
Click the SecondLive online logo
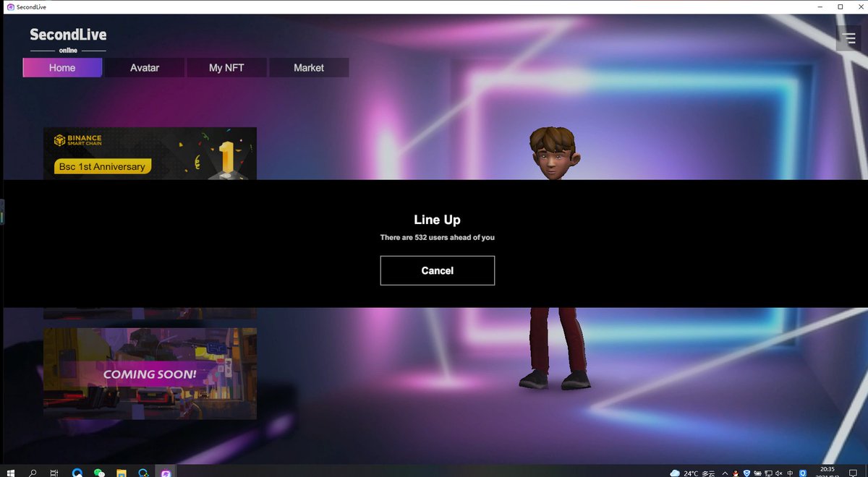68,40
